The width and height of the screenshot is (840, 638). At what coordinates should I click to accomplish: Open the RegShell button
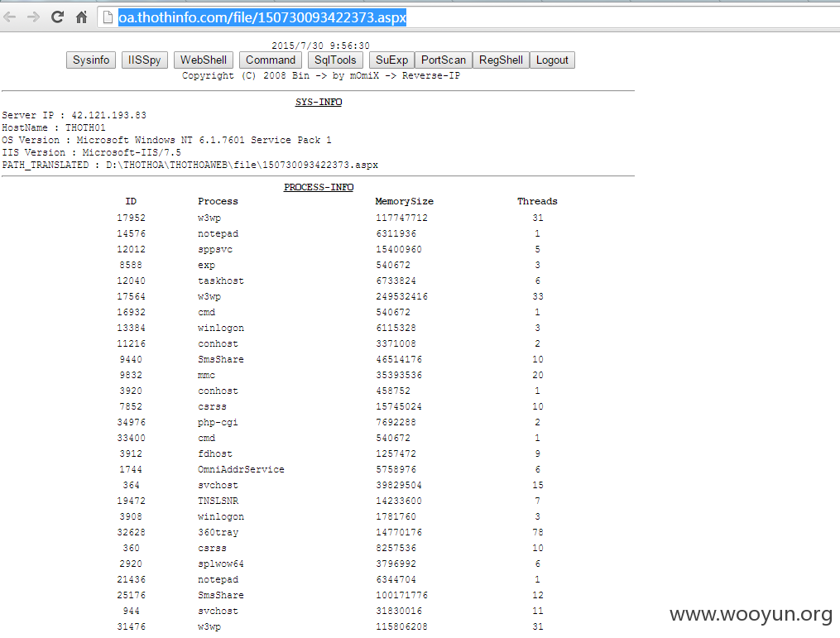pos(501,60)
